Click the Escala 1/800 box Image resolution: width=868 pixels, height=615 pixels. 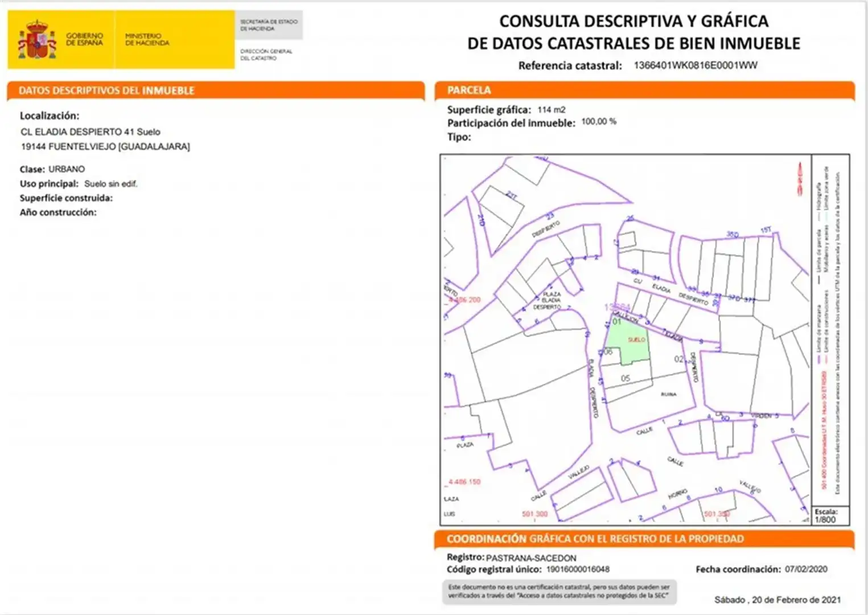[830, 516]
